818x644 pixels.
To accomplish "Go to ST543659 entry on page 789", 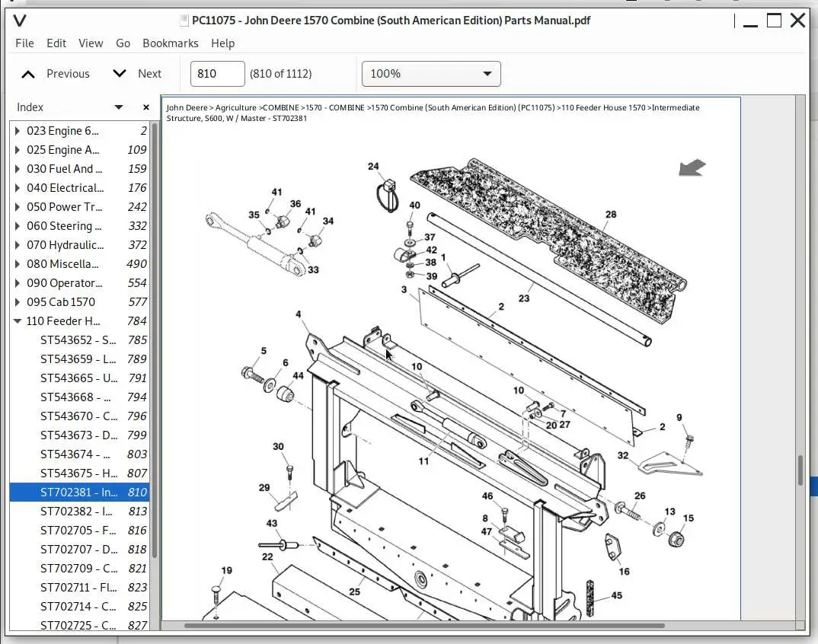I will pyautogui.click(x=79, y=359).
